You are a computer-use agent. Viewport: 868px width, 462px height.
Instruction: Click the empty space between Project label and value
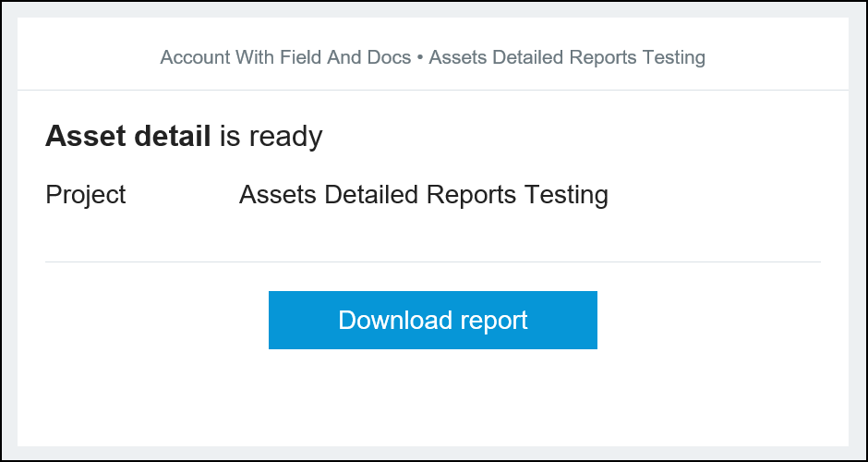pyautogui.click(x=182, y=195)
